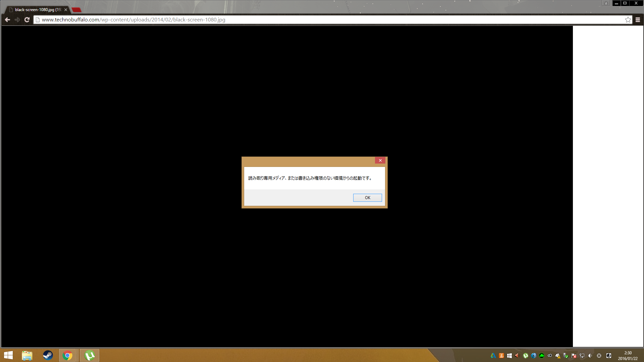Close the black-screen-1080.jpg tab
Screen dimensions: 644x362
pyautogui.click(x=66, y=10)
